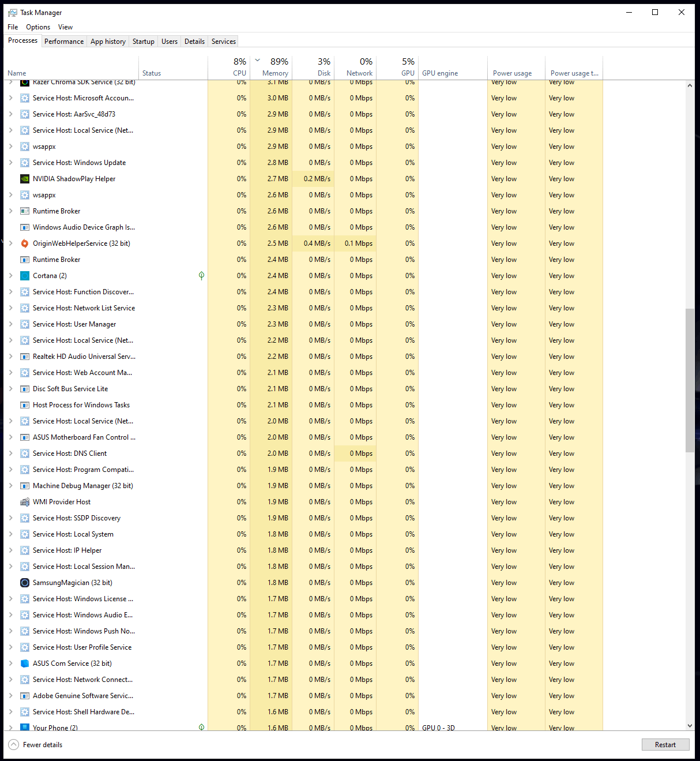
Task: Click the NVIDIA ShadowPlay Helper icon
Action: point(25,179)
